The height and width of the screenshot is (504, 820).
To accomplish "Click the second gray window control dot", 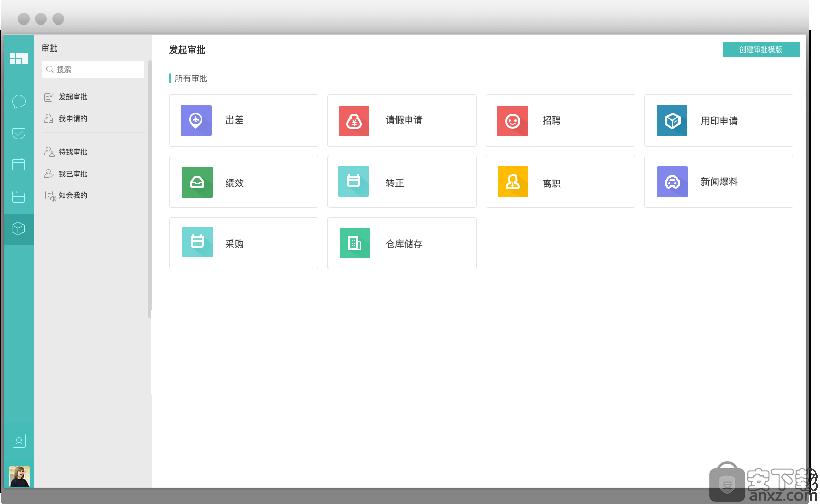I will (x=41, y=19).
